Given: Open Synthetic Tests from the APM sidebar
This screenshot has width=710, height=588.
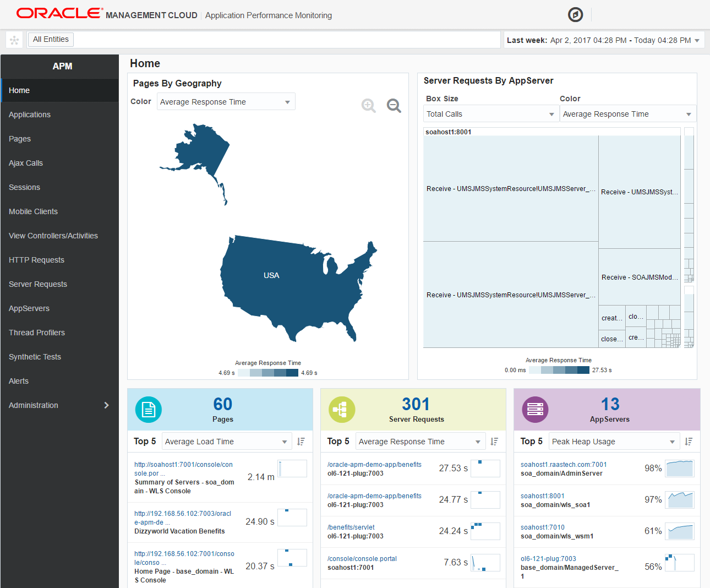Looking at the screenshot, I should pos(35,357).
